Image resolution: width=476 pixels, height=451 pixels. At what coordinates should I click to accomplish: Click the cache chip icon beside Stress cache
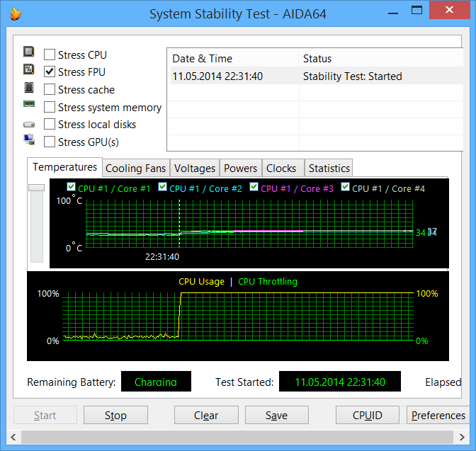[x=29, y=88]
